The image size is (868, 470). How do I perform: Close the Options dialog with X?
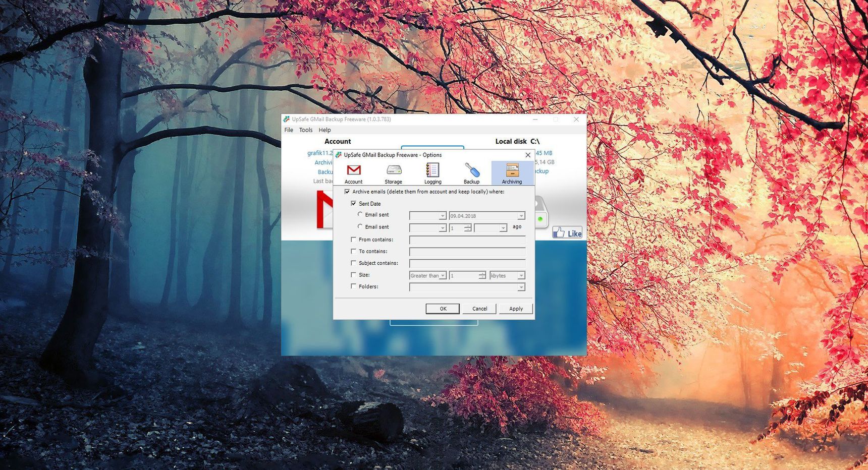(x=528, y=155)
